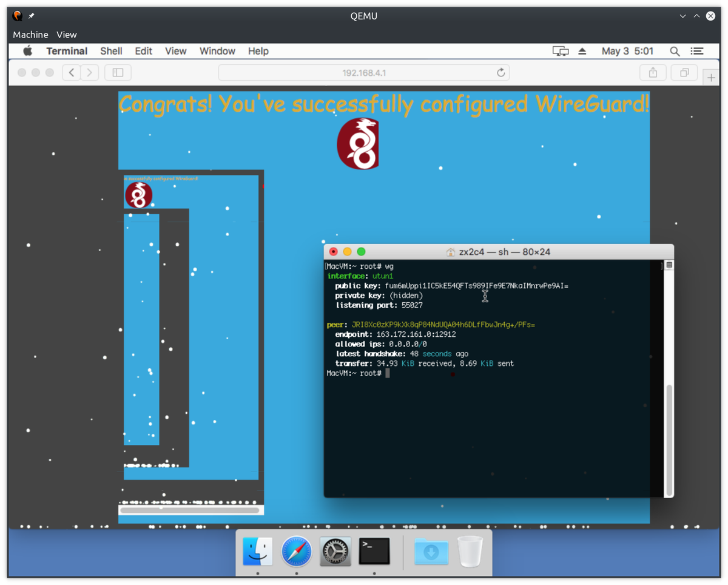
Task: Click the Terminal scroll indicator icon top right
Action: coord(669,265)
